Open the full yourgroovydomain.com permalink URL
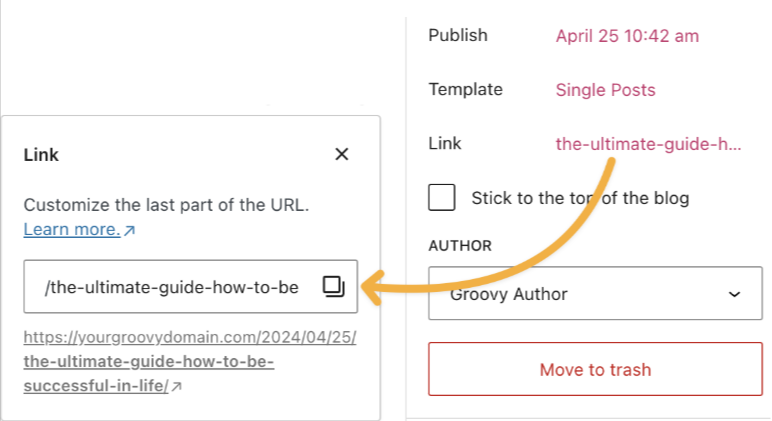Screen dimensions: 772x421 [x=190, y=361]
